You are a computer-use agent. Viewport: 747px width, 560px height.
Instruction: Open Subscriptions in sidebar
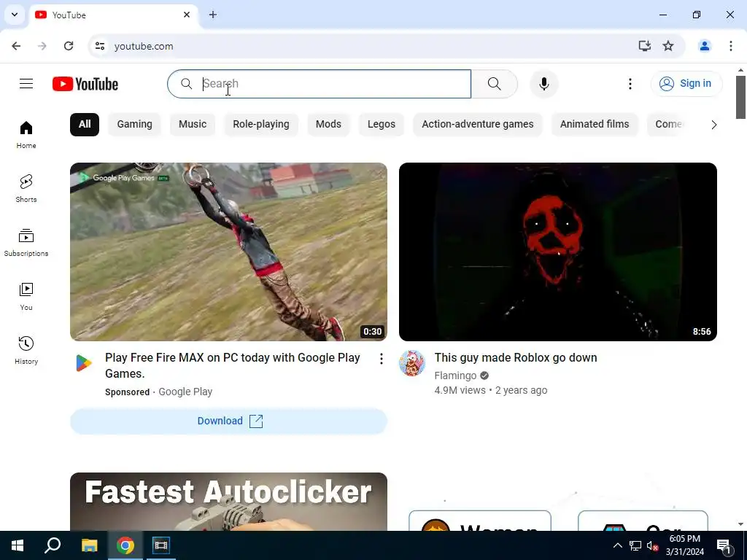point(26,242)
